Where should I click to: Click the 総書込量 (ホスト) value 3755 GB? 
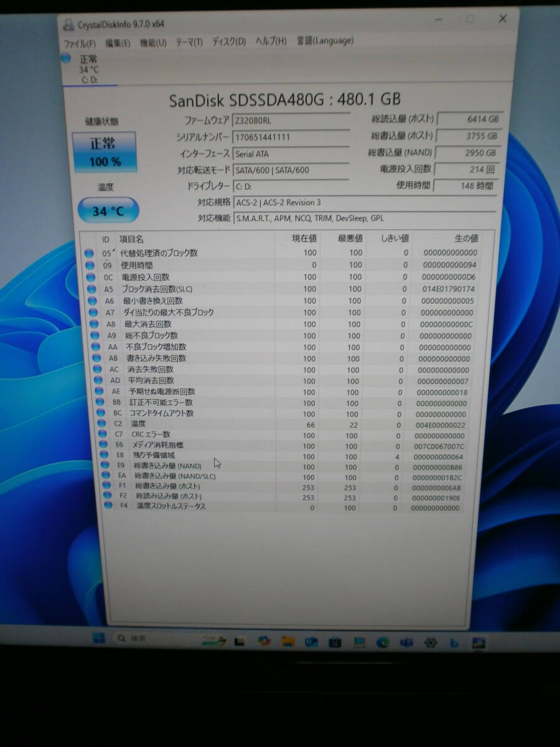coord(469,136)
